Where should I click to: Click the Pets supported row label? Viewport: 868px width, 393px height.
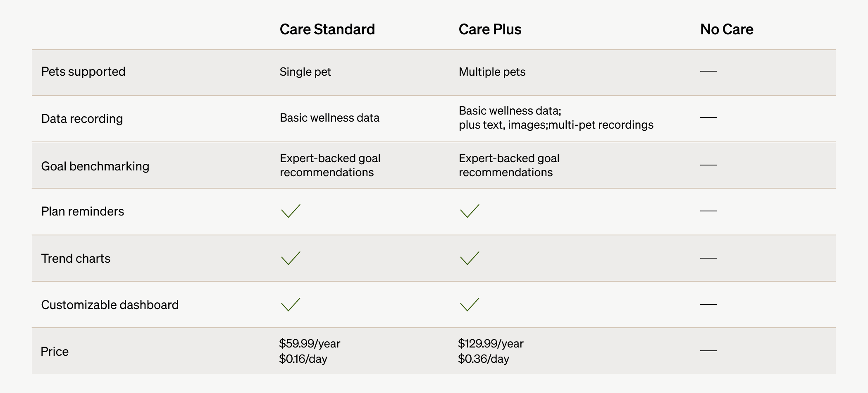[x=83, y=72]
